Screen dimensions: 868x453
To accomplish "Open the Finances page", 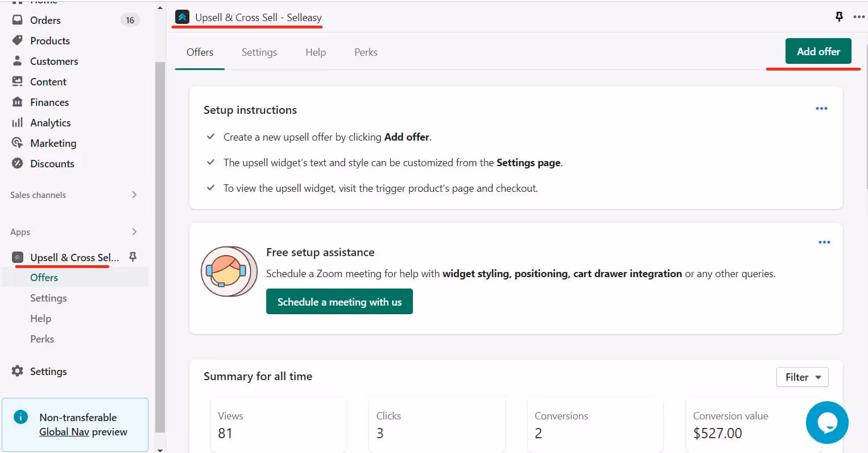I will coord(49,102).
